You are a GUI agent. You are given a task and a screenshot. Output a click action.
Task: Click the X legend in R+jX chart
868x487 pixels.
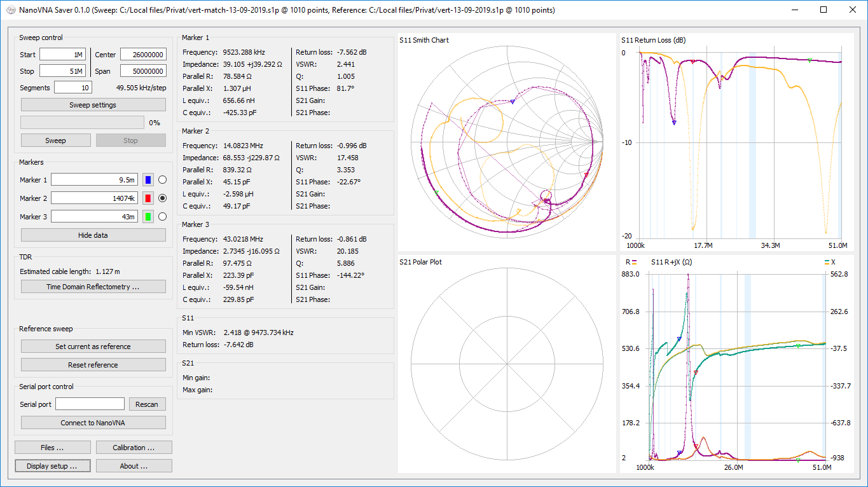click(x=829, y=262)
